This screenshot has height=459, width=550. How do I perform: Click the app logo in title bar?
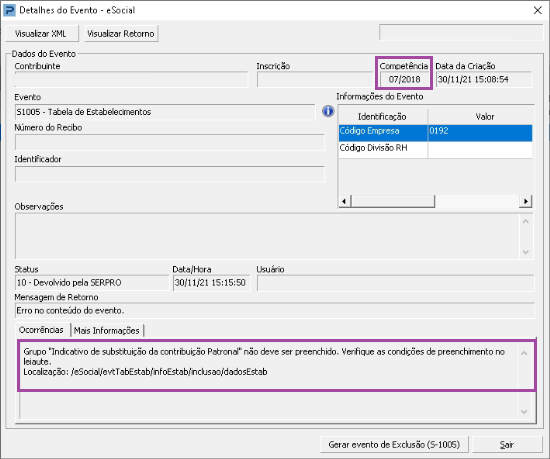coord(9,10)
